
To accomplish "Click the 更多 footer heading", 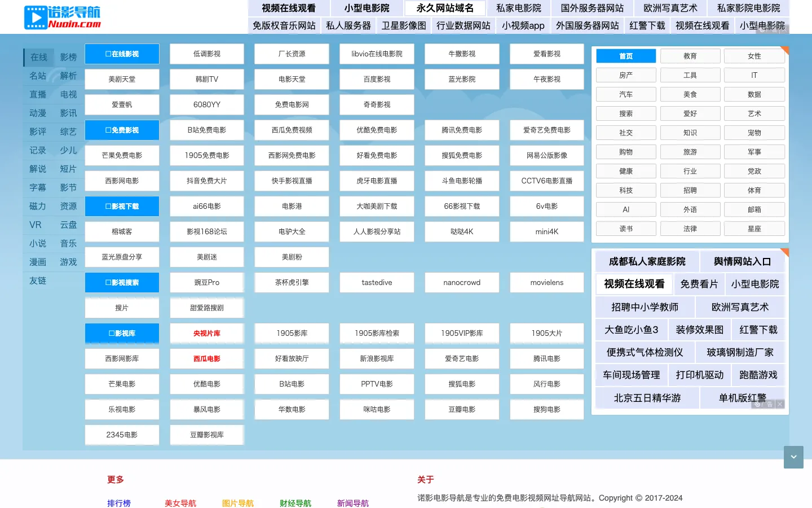I will (116, 480).
